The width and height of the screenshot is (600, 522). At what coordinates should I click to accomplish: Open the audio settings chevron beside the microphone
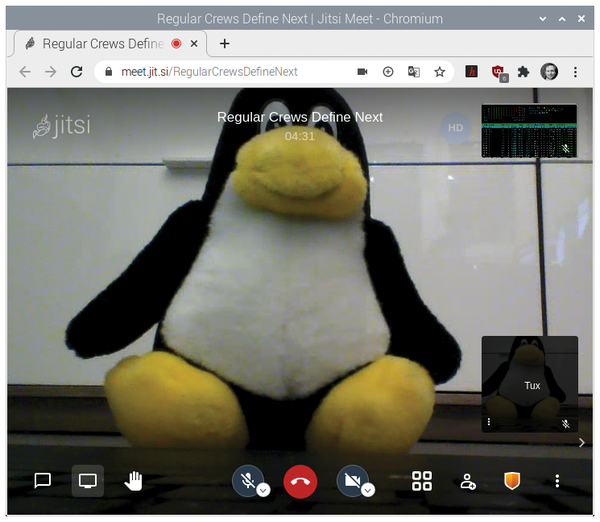coord(263,489)
